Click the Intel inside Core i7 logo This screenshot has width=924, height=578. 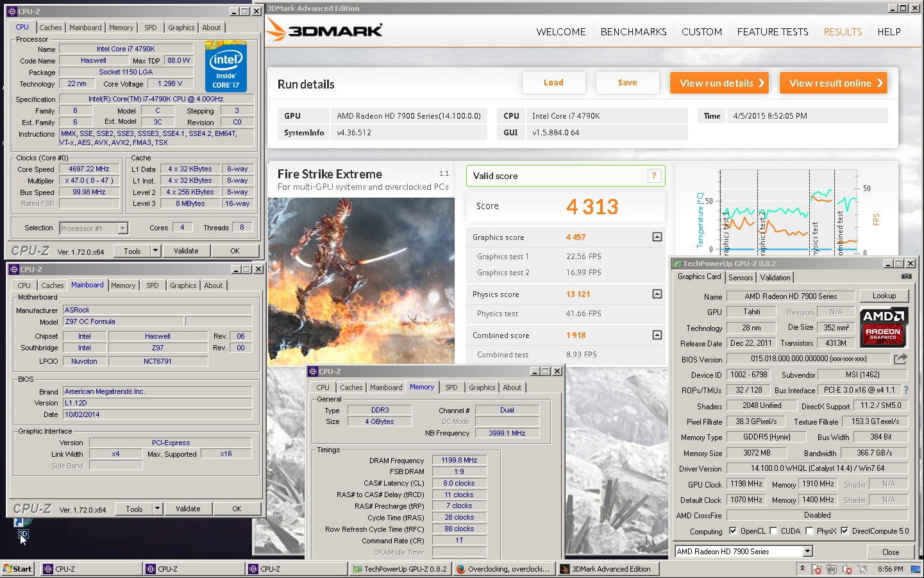click(x=226, y=67)
